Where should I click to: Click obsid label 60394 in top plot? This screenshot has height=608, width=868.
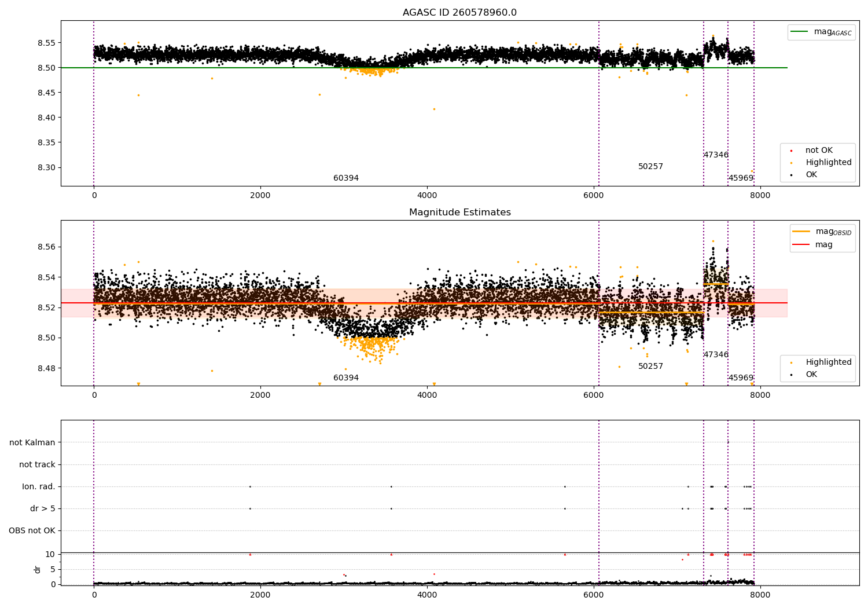point(346,178)
